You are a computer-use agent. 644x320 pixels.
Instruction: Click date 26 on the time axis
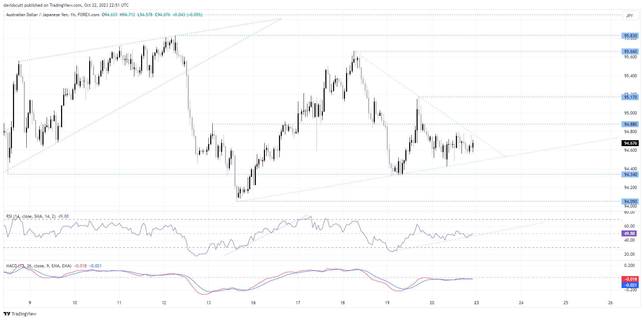(x=611, y=303)
